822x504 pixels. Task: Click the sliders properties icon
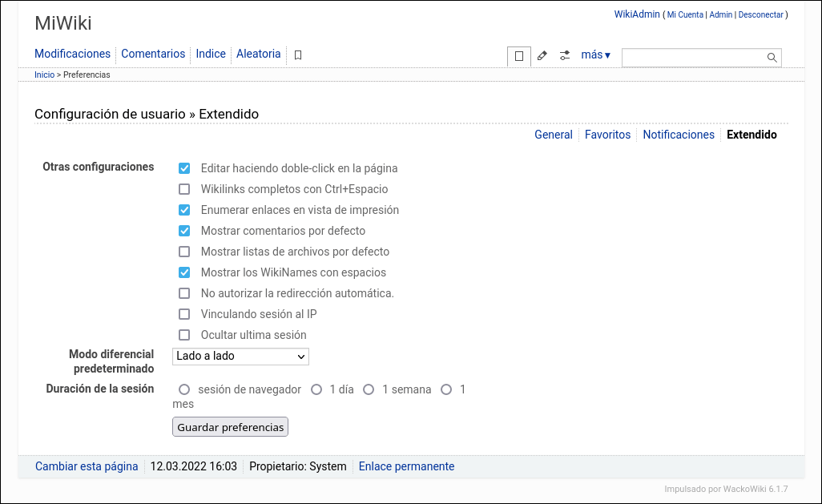565,56
